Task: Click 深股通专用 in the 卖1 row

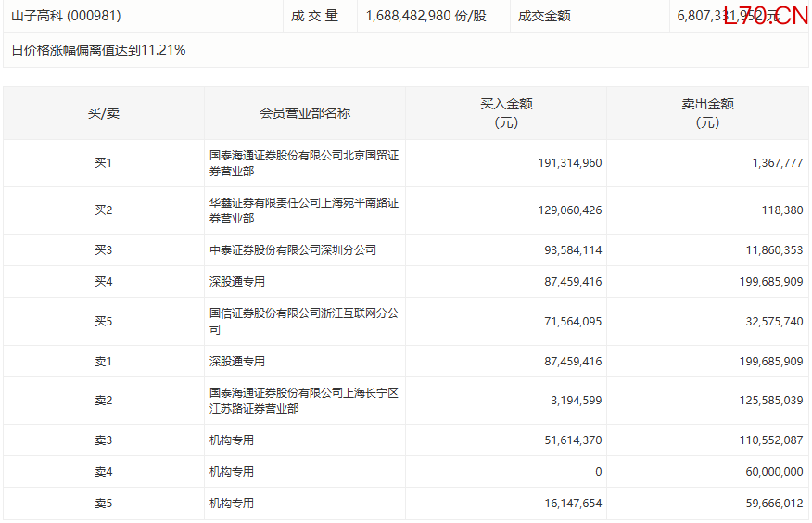Action: pyautogui.click(x=237, y=361)
